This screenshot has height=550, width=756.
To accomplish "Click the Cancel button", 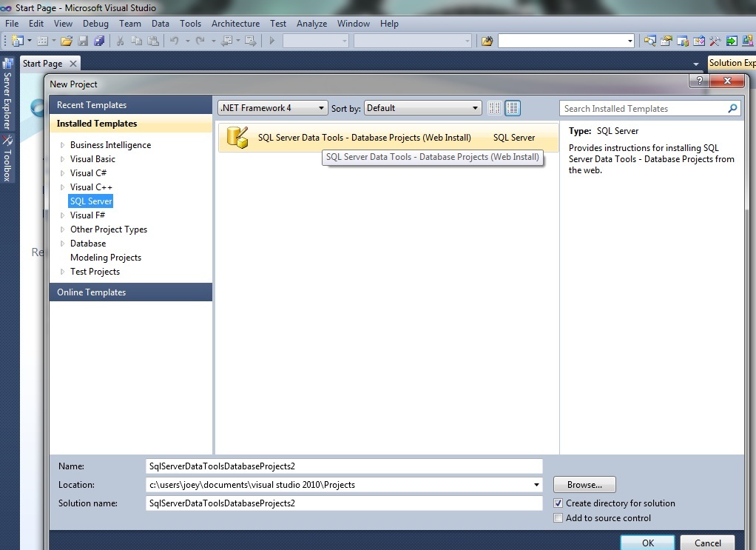I will tap(707, 543).
